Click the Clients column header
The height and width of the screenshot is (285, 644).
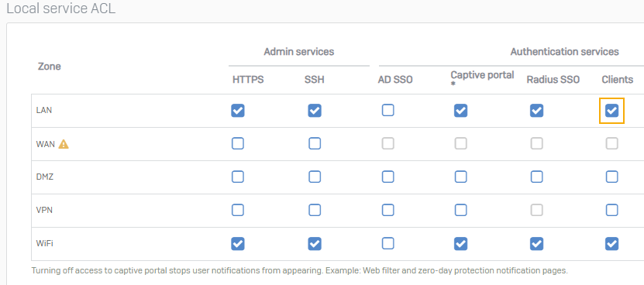click(618, 80)
